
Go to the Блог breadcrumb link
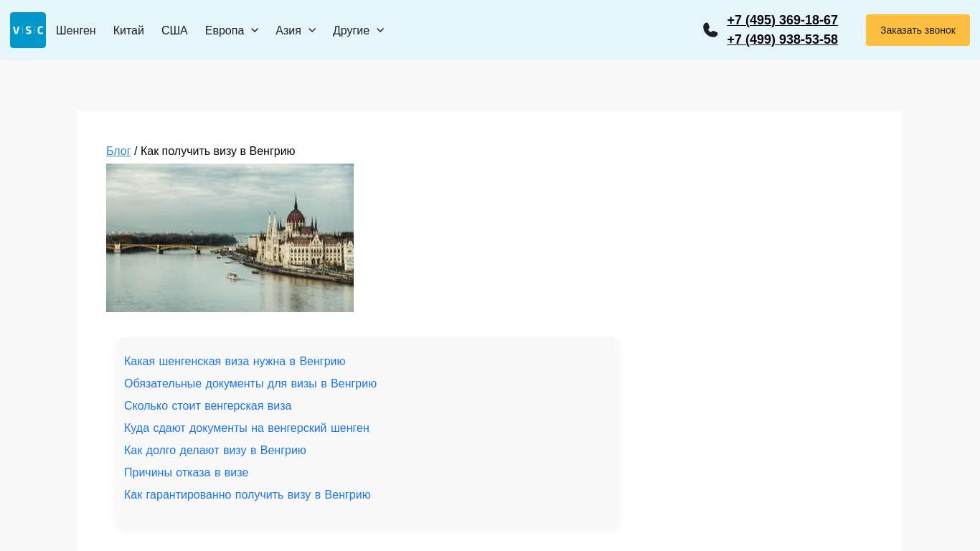coord(118,151)
